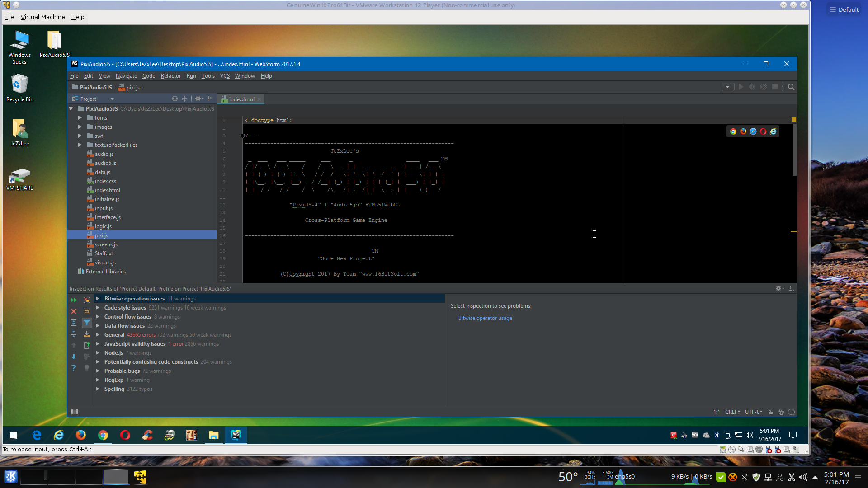
Task: Select External Libraries node
Action: 102,272
